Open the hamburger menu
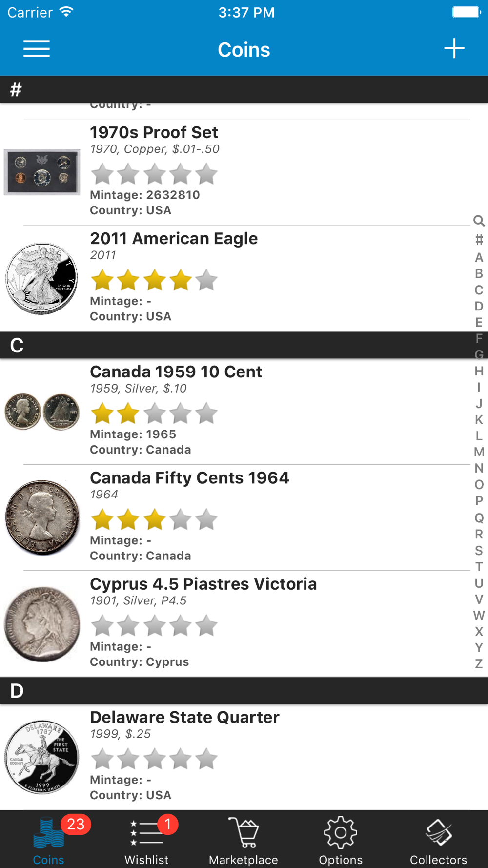 click(x=37, y=49)
